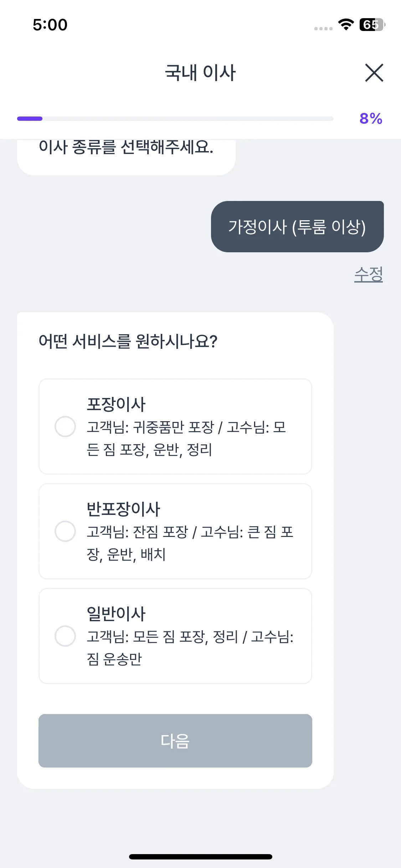The image size is (401, 868).
Task: Tap the 5:00 clock in status bar
Action: (x=50, y=25)
